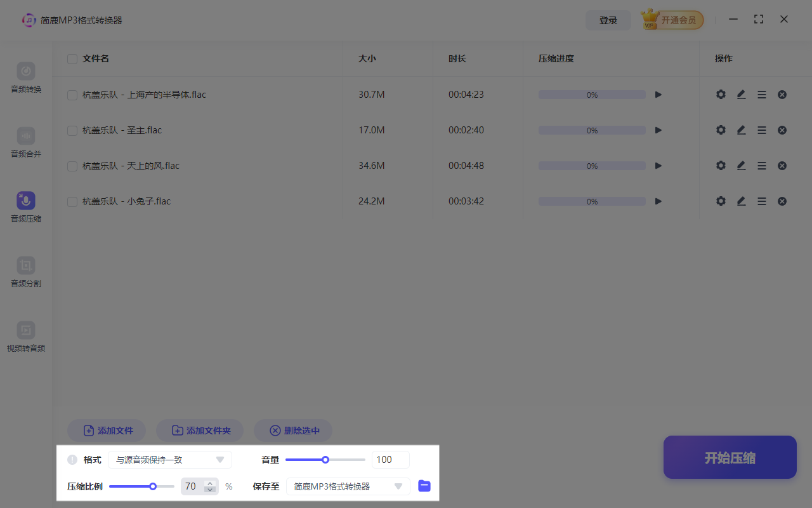This screenshot has height=508, width=812.
Task: Click the app logo in title bar
Action: [29, 20]
